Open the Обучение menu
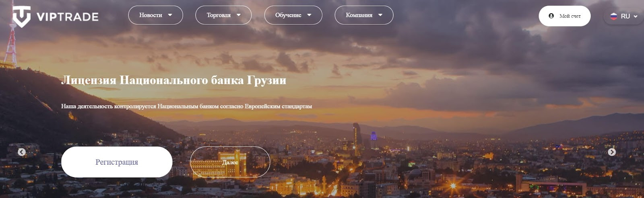 tap(293, 15)
